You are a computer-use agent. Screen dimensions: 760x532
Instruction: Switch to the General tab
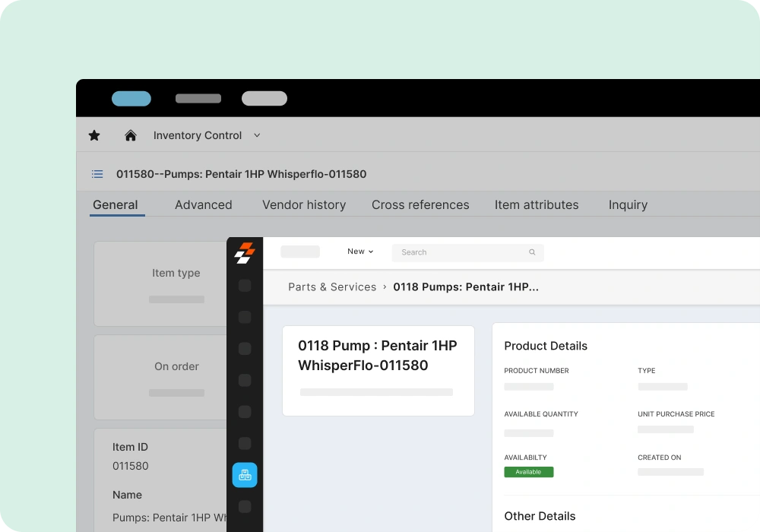116,205
